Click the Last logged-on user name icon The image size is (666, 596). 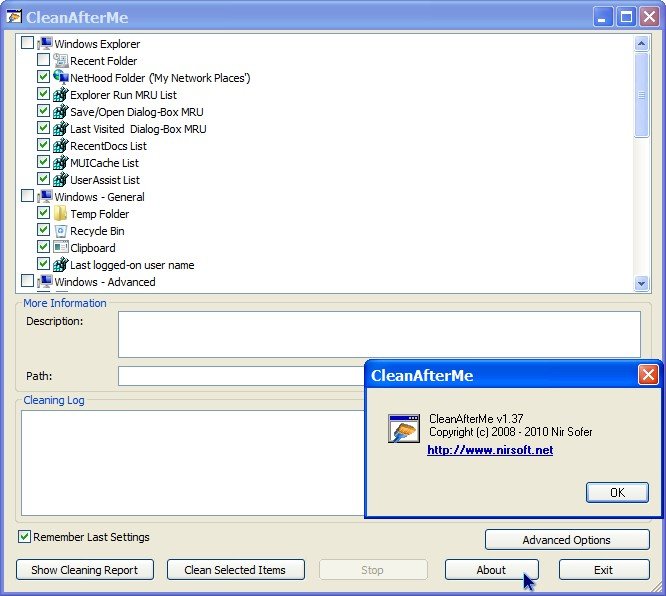tap(60, 264)
